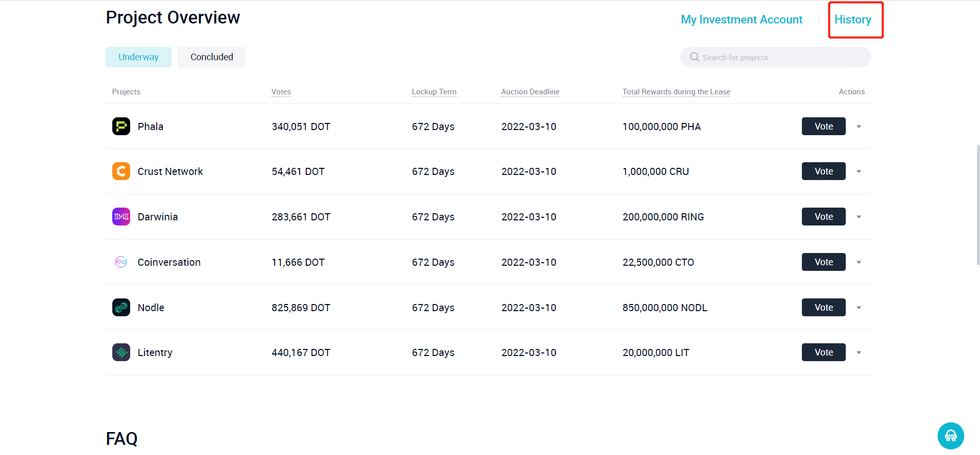The image size is (980, 455).
Task: Open the Nodle project via its icon
Action: point(121,307)
